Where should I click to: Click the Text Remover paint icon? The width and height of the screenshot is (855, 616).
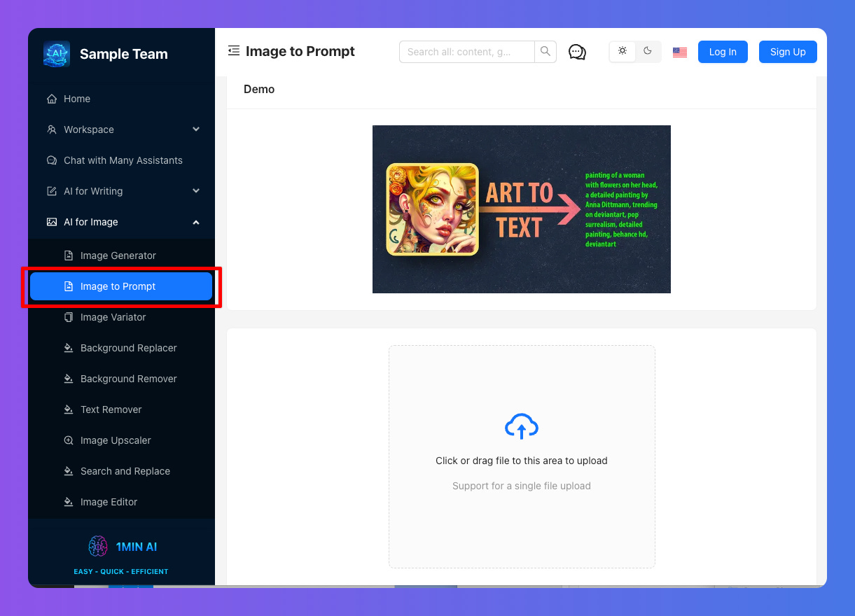tap(69, 409)
